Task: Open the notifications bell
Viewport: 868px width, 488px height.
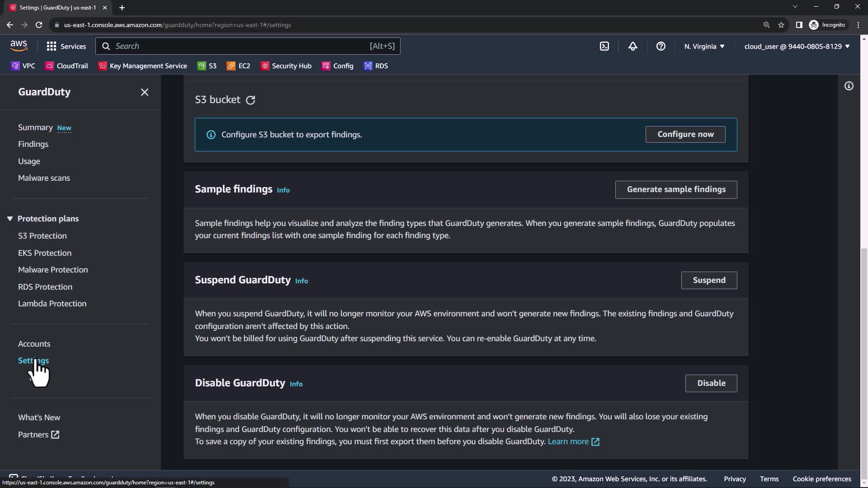Action: (632, 46)
